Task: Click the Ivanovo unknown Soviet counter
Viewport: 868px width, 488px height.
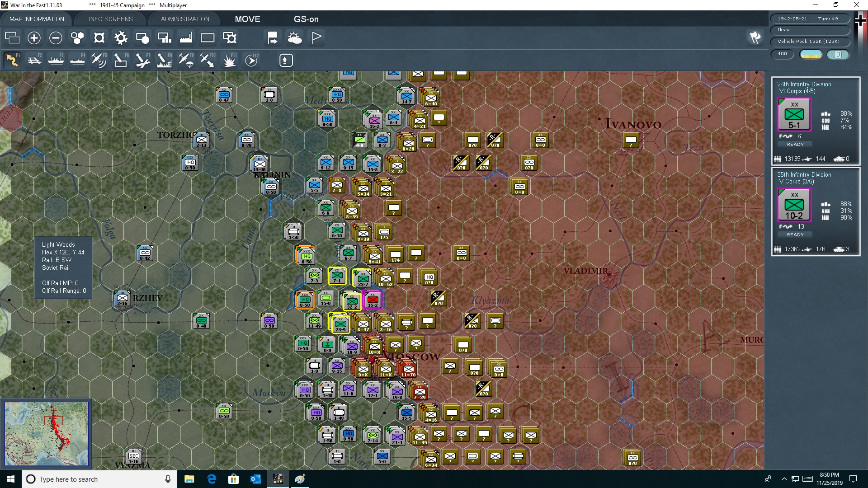Action: pyautogui.click(x=631, y=140)
